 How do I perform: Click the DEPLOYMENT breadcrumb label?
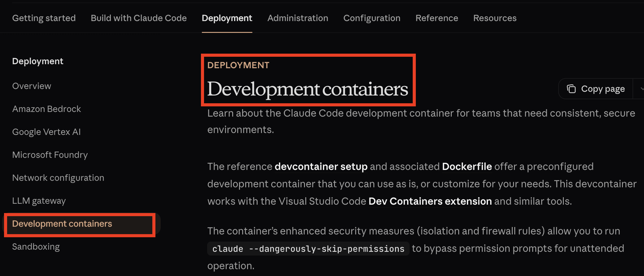238,65
